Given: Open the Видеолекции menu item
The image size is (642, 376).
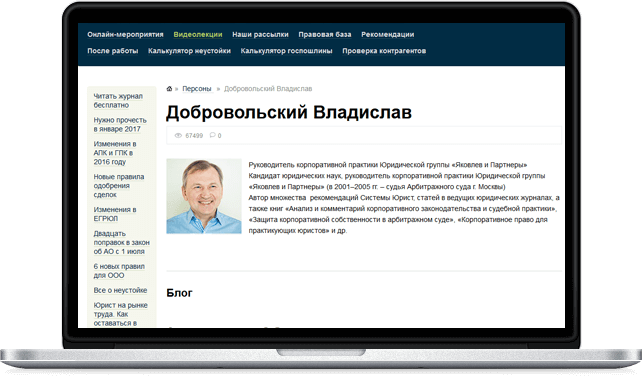Looking at the screenshot, I should (198, 34).
